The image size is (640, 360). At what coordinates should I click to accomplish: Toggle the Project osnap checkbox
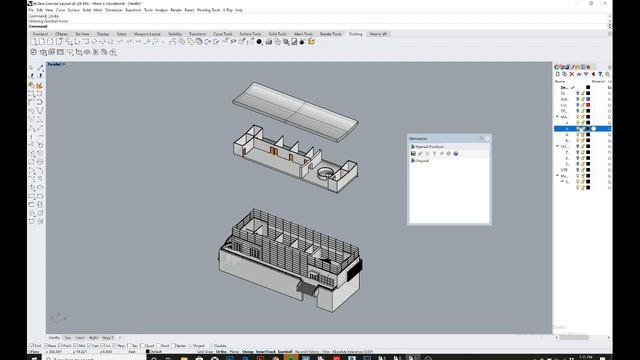pyautogui.click(x=191, y=346)
